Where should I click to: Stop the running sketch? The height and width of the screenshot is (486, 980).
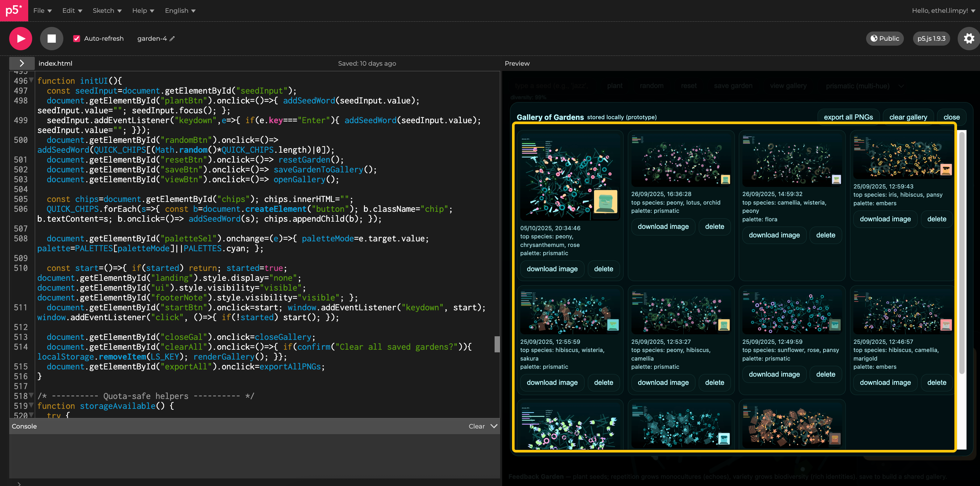(51, 38)
